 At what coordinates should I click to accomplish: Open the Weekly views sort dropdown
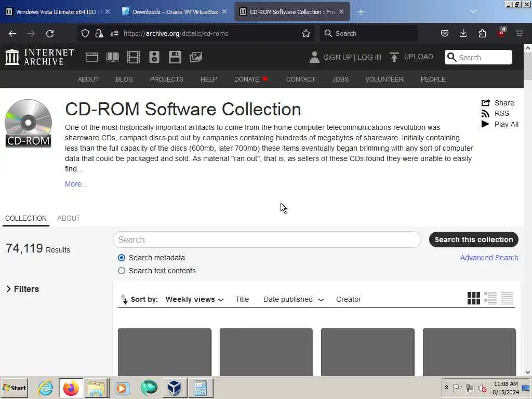[x=194, y=300]
